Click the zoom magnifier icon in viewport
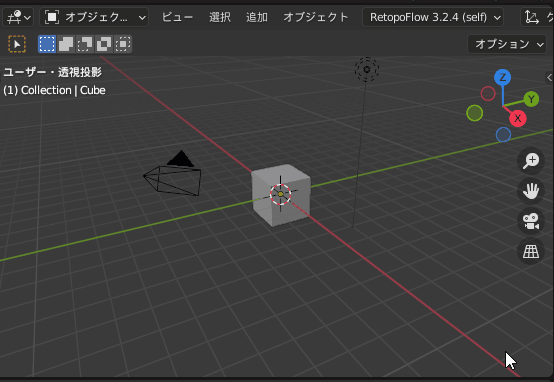Image resolution: width=554 pixels, height=382 pixels. tap(531, 161)
